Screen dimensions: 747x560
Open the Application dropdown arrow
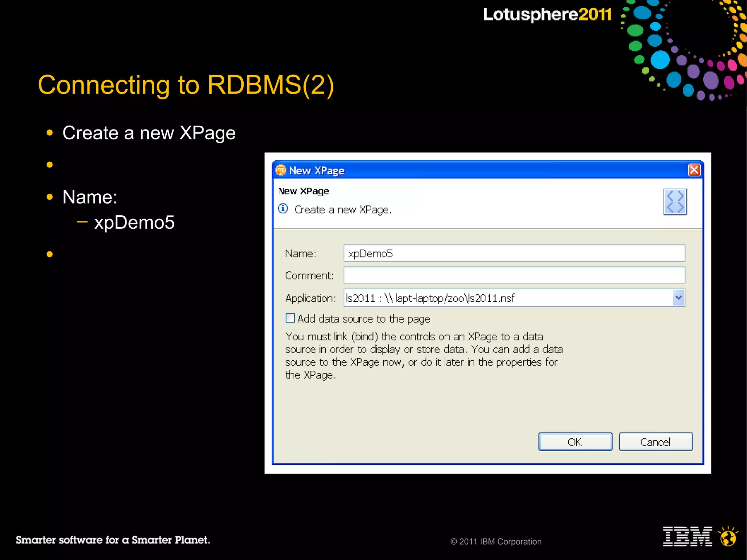pos(678,298)
